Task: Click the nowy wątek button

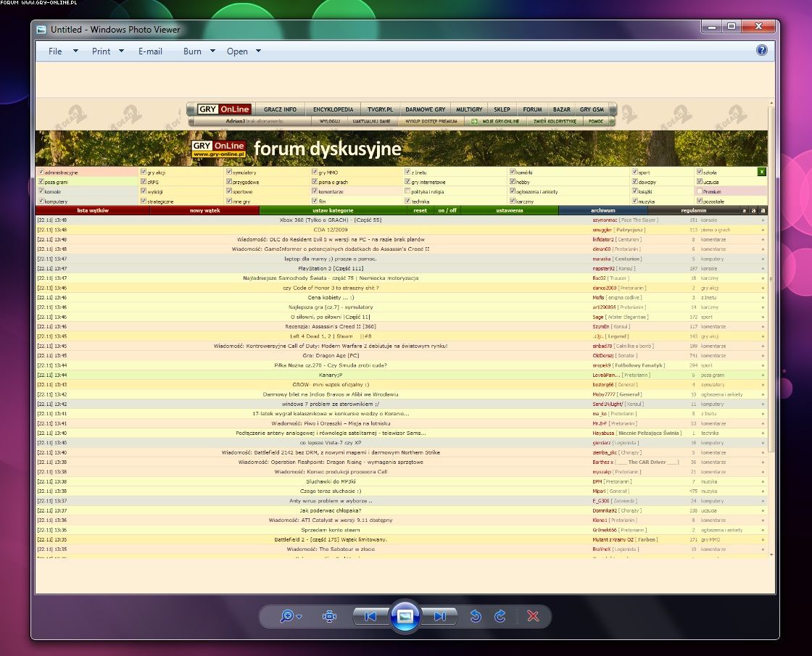Action: pyautogui.click(x=204, y=210)
